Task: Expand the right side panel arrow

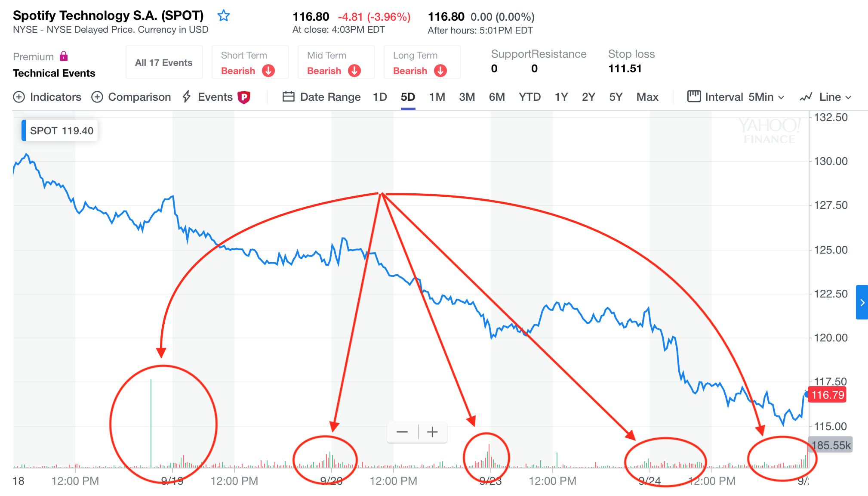Action: (x=862, y=302)
